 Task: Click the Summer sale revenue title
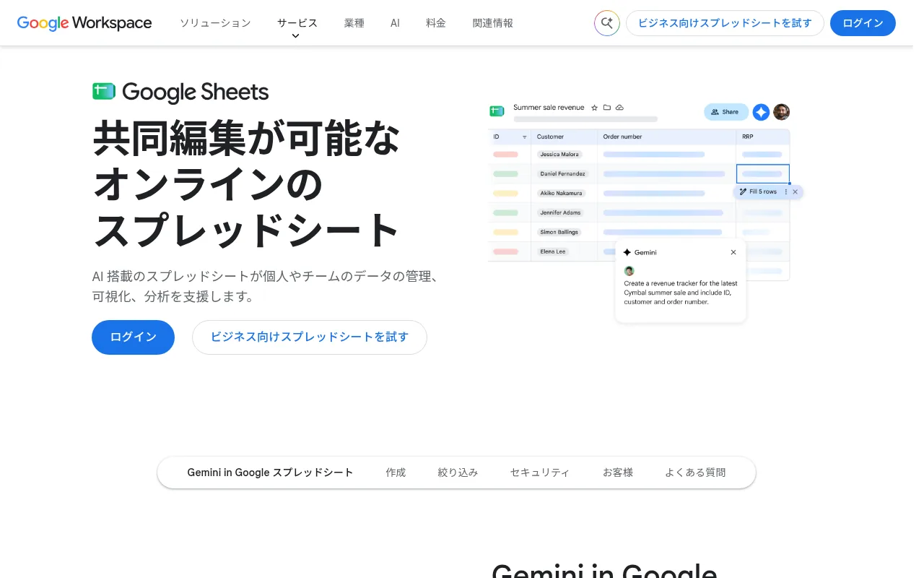pyautogui.click(x=549, y=108)
